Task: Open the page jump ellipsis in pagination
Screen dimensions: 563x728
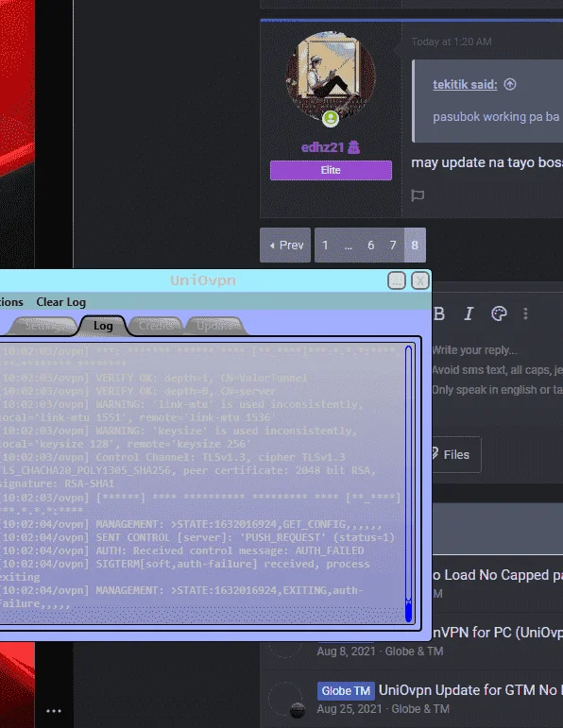Action: click(349, 245)
